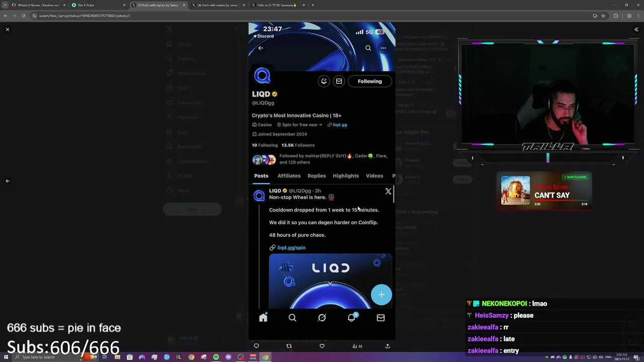Tap the Grok icon in the bottom bar

click(322, 318)
